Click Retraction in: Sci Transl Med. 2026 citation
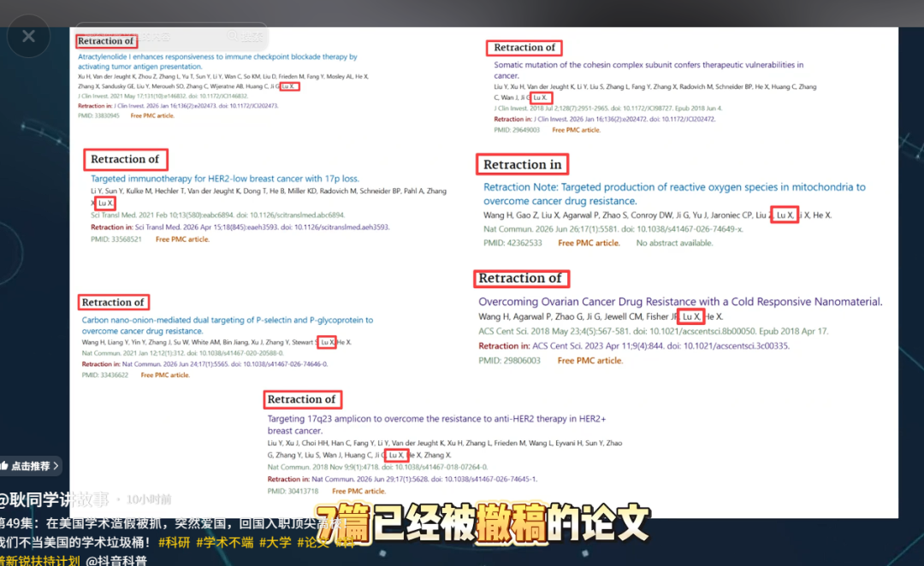 [240, 227]
